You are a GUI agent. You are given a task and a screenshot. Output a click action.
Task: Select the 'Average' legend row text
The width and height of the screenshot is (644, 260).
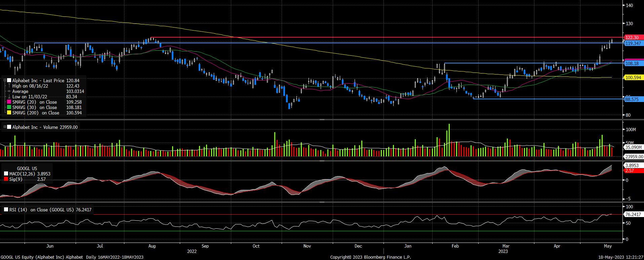tap(20, 91)
